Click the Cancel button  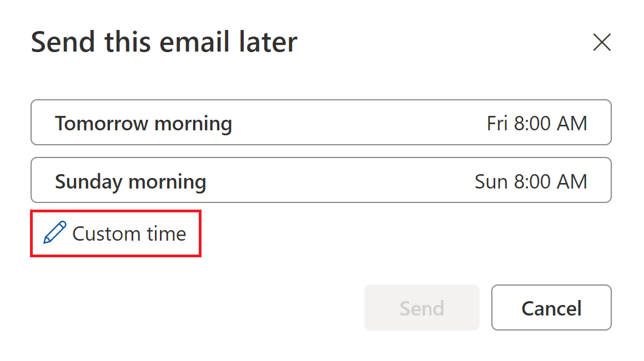[551, 308]
